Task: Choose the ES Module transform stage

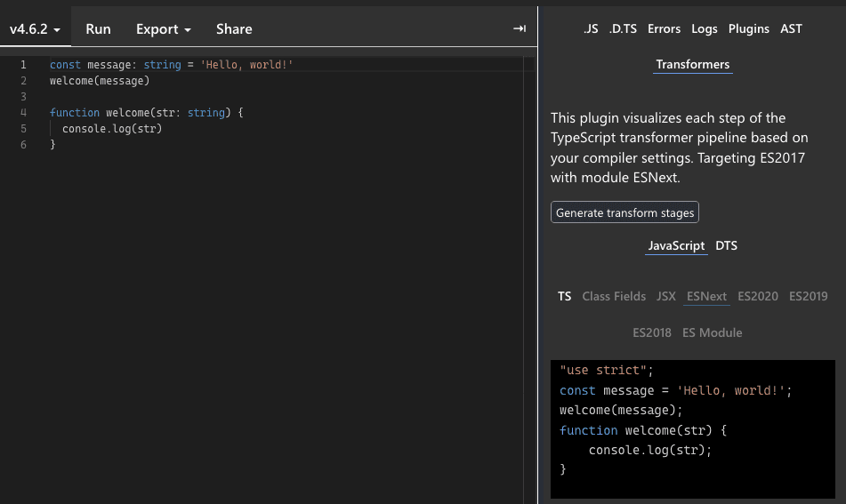Action: tap(712, 332)
